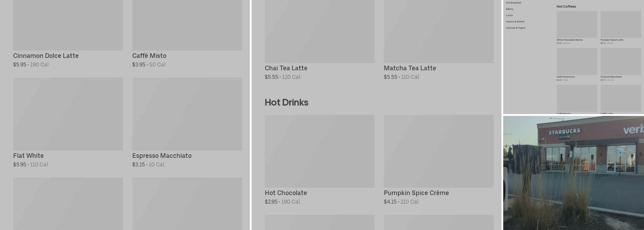This screenshot has width=644, height=230.
Task: Go to the Lunch menu category
Action: pyautogui.click(x=509, y=15)
